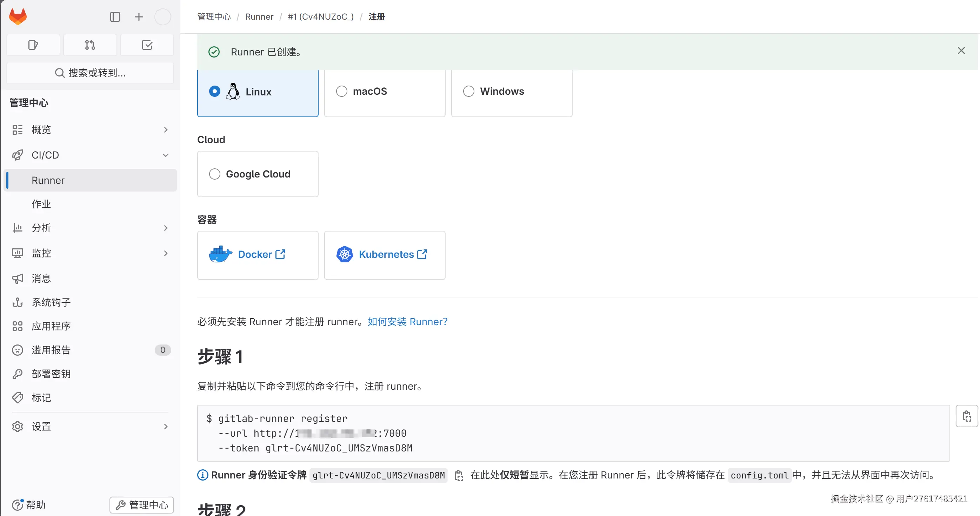Click the 搜索或转到 search field
This screenshot has height=516, width=980.
click(90, 73)
